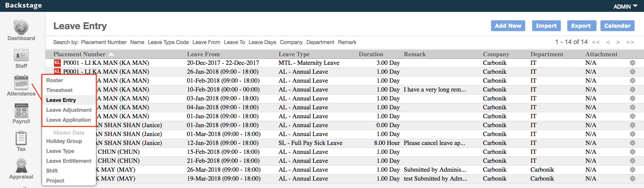Open the Tax clipboard icon
This screenshot has width=644, height=188.
[21, 138]
